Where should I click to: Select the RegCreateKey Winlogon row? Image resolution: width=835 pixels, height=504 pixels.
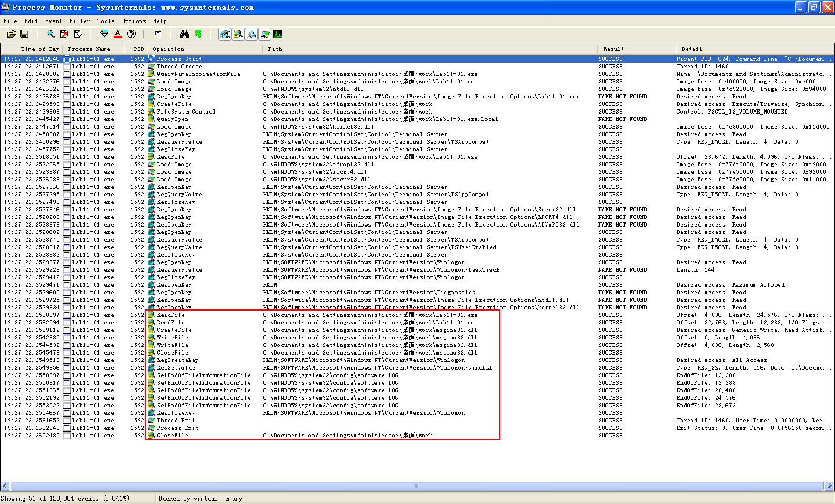[x=418, y=360]
